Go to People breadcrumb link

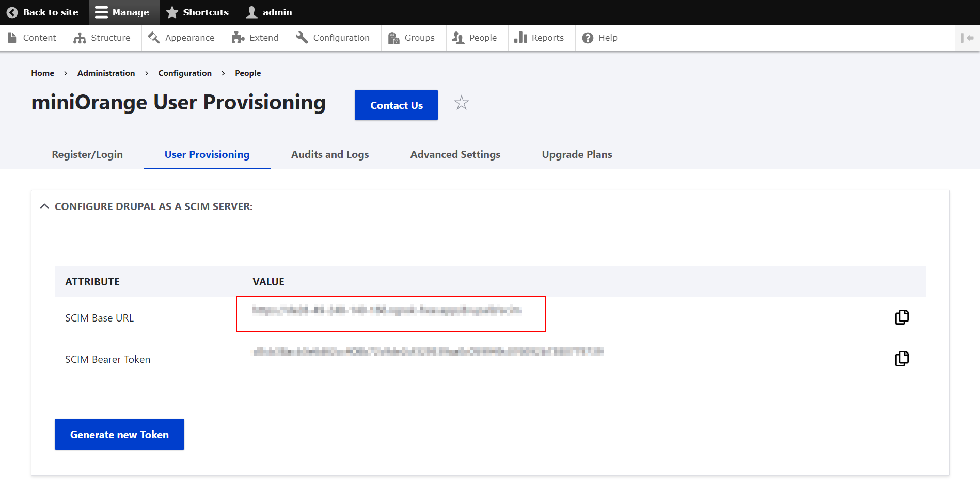tap(248, 73)
